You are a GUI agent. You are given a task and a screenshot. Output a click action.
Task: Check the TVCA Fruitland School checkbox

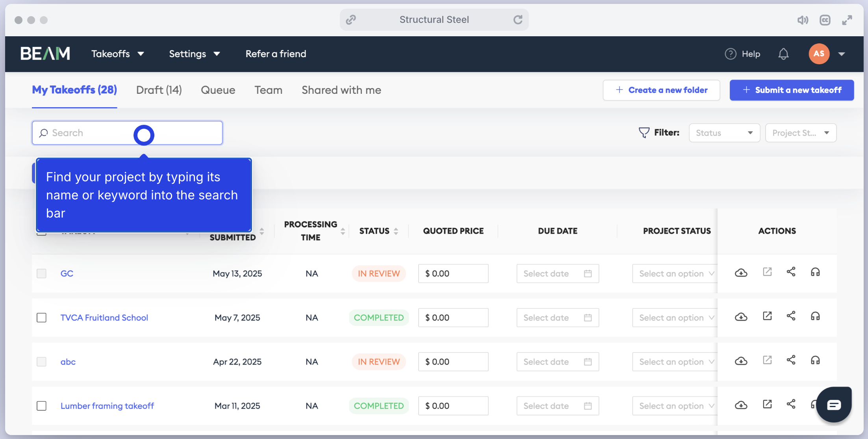(x=41, y=318)
